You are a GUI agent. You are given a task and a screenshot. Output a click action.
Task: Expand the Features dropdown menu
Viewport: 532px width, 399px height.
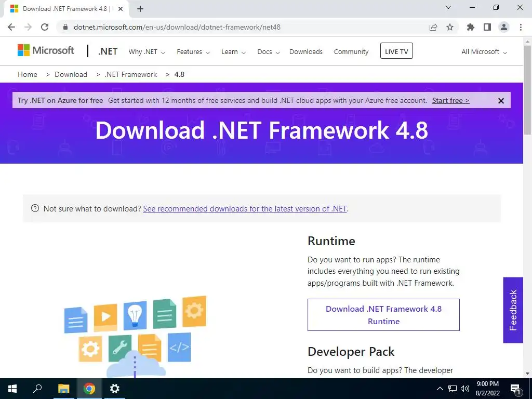pos(193,52)
